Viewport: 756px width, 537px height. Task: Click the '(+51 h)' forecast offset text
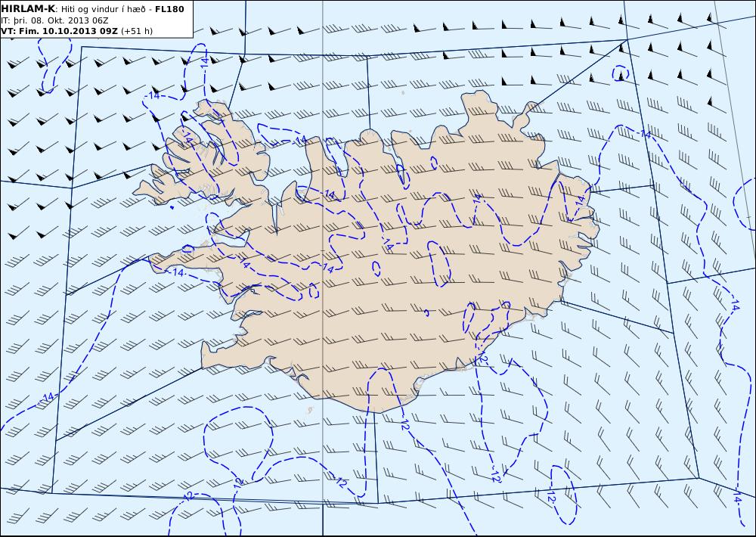point(136,31)
